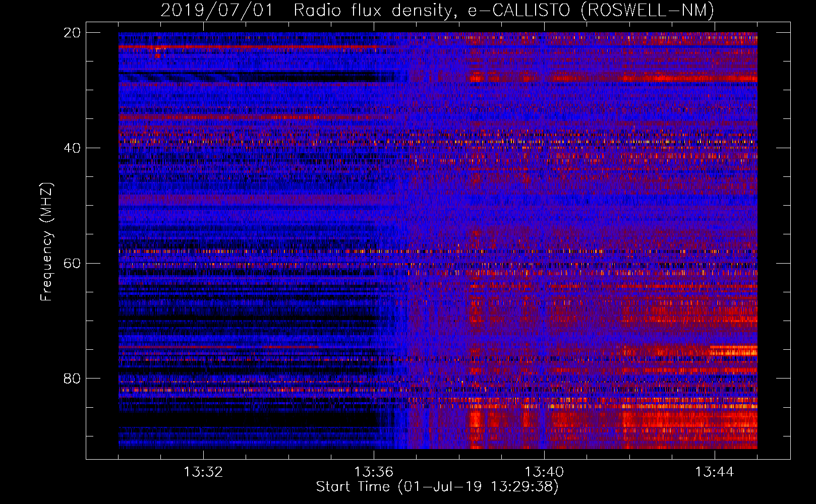Click the frequency tick label 40
This screenshot has height=504, width=816.
[72, 148]
